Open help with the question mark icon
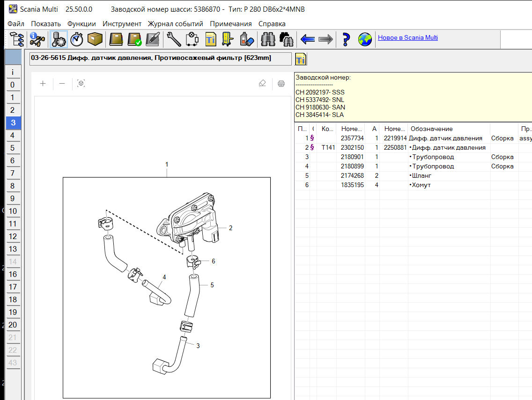This screenshot has height=400, width=532. point(346,39)
